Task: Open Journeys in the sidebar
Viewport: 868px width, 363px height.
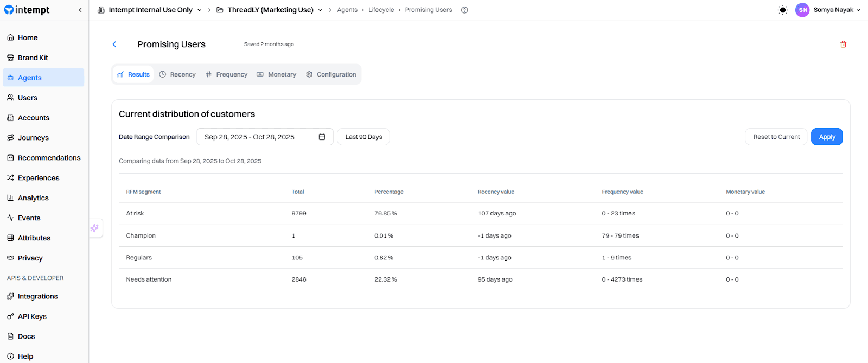Action: (x=43, y=138)
